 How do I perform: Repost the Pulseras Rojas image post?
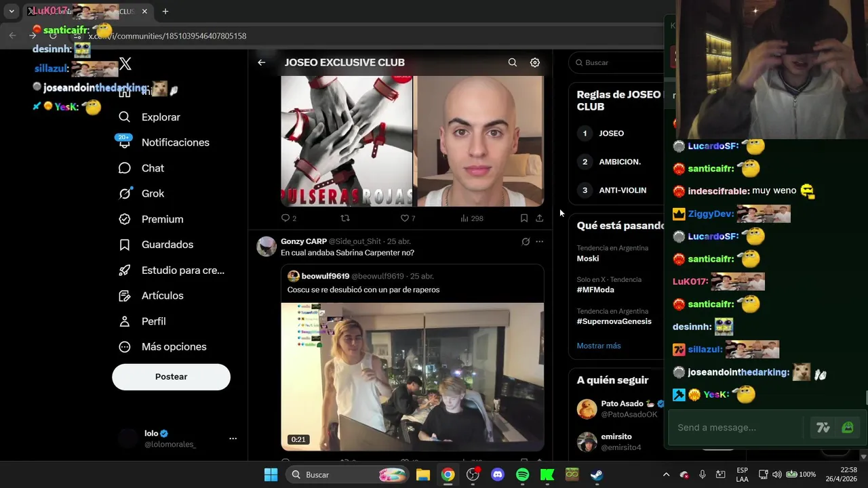345,218
